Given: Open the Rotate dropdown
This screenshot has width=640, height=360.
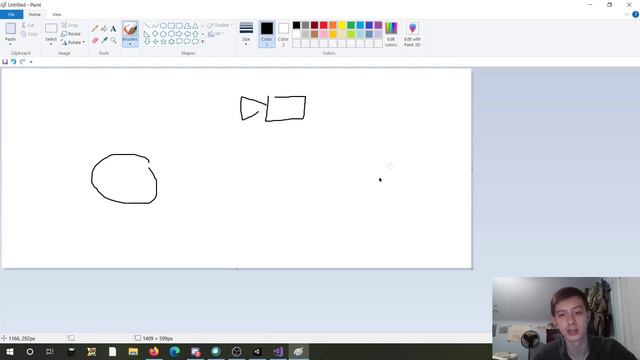Looking at the screenshot, I should pos(73,42).
